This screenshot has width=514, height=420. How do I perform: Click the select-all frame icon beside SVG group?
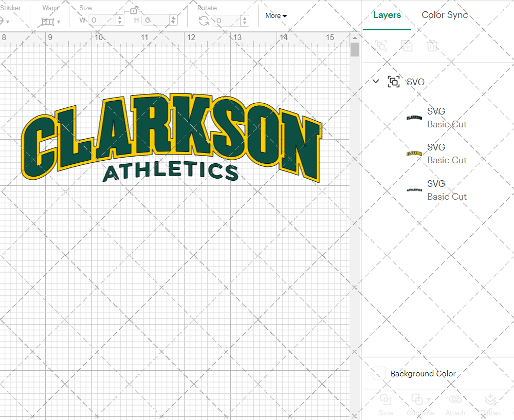point(394,82)
